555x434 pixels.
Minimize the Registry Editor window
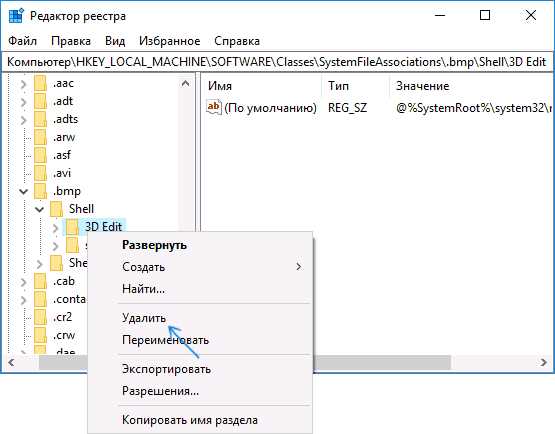(x=440, y=16)
